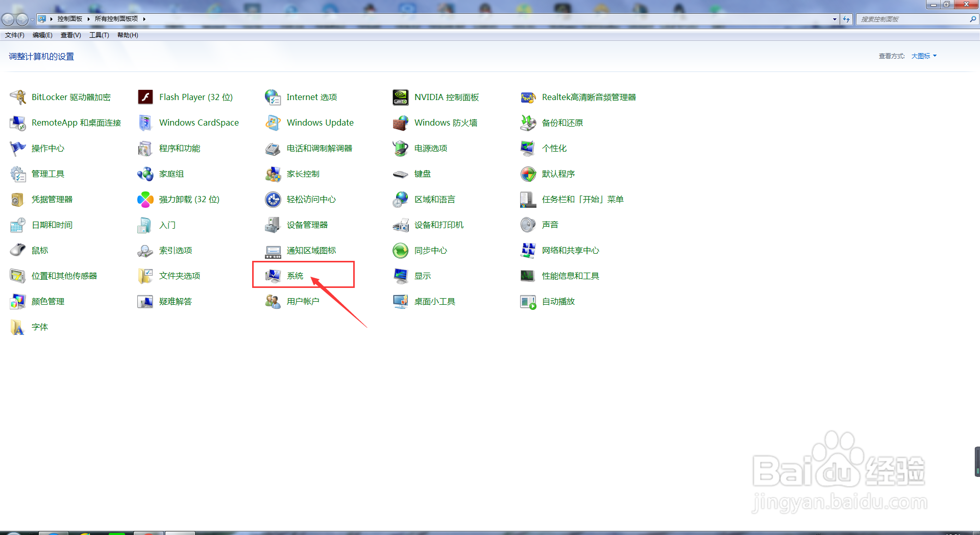This screenshot has height=535, width=980.
Task: Open the 电话和调制解调器 link
Action: coord(320,148)
